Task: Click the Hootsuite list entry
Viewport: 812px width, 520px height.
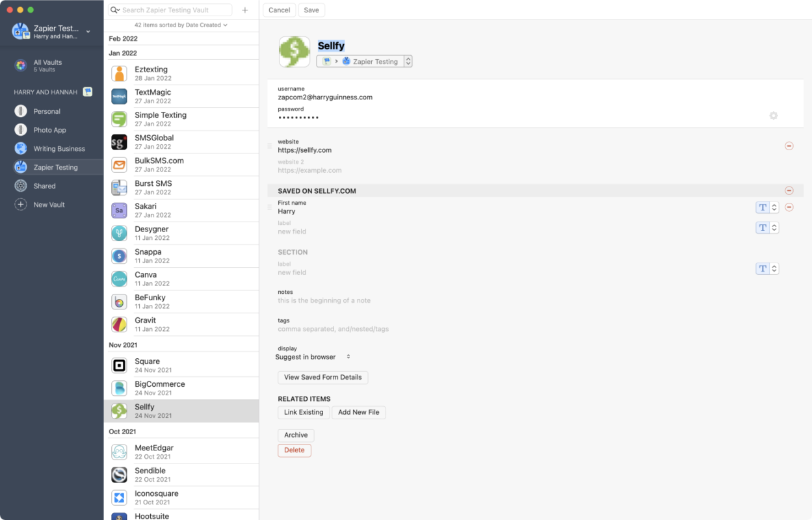Action: tap(181, 515)
